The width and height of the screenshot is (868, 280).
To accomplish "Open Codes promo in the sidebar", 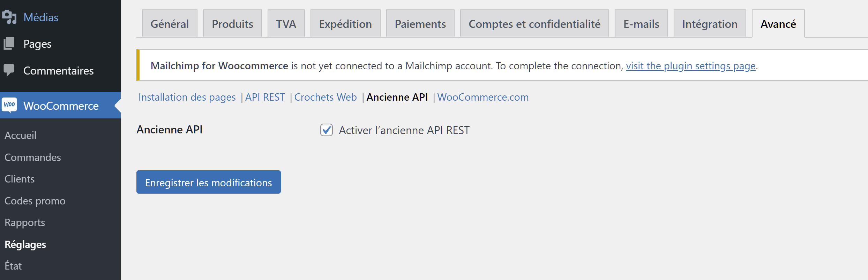I will tap(35, 201).
